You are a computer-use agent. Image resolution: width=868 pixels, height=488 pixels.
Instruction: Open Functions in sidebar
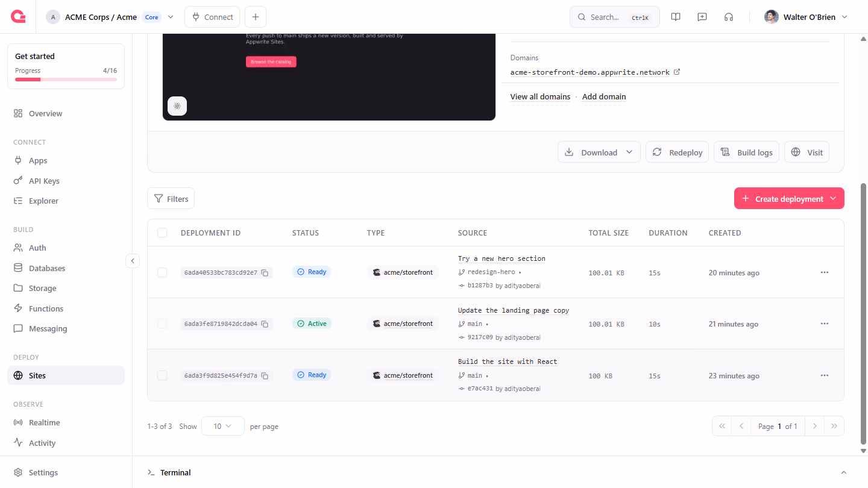(66, 308)
